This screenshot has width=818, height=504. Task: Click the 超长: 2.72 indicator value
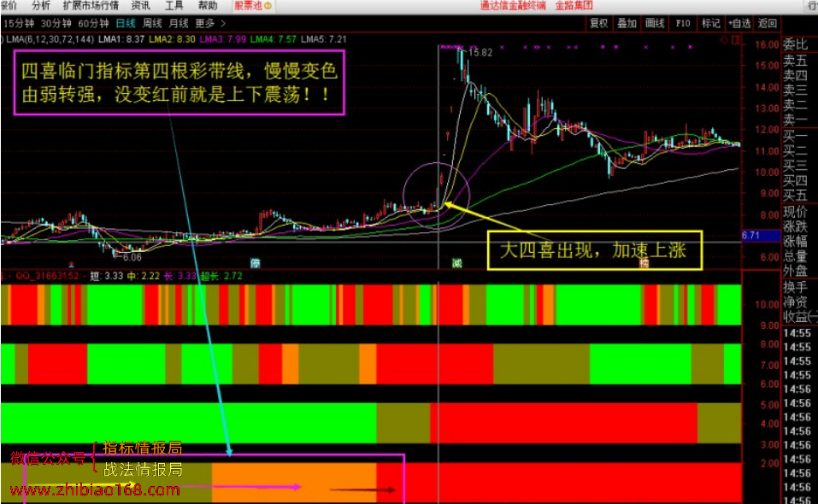pyautogui.click(x=221, y=276)
